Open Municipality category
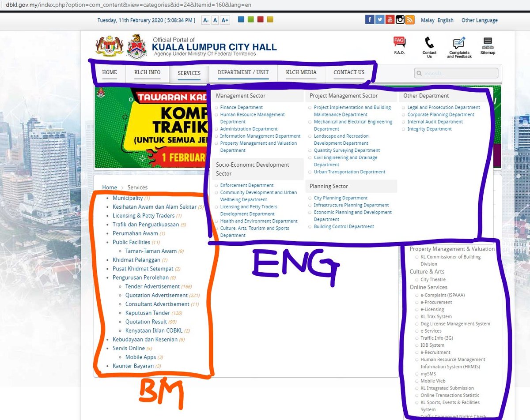The width and height of the screenshot is (530, 420). 128,199
